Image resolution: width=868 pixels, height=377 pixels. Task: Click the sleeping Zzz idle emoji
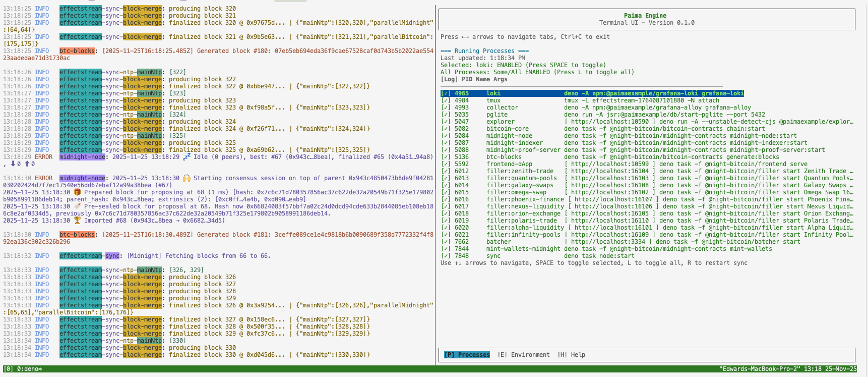click(187, 157)
